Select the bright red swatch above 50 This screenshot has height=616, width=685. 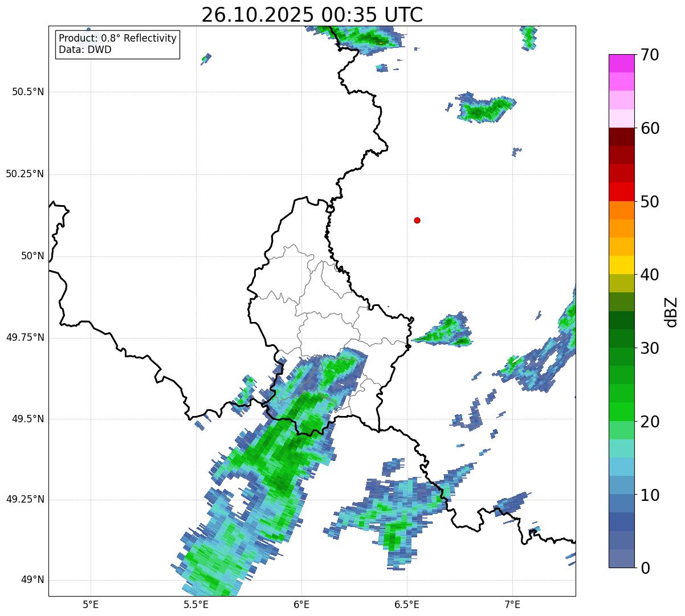(621, 192)
